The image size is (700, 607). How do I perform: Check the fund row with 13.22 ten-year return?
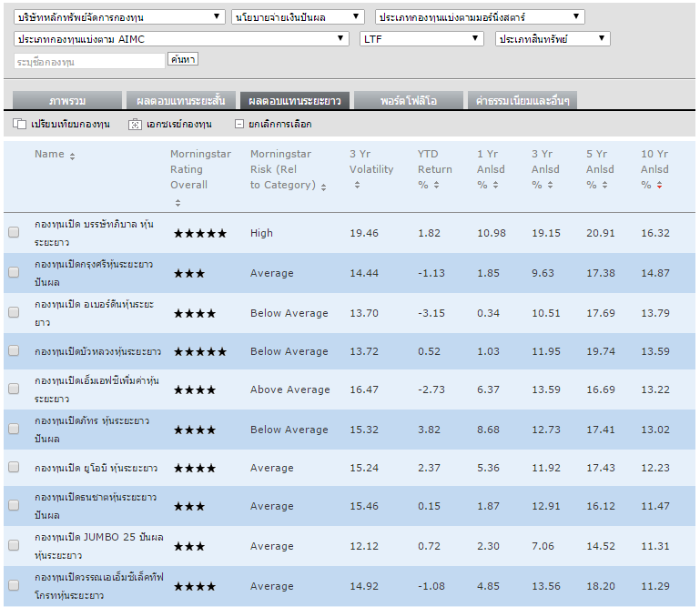pos(14,389)
